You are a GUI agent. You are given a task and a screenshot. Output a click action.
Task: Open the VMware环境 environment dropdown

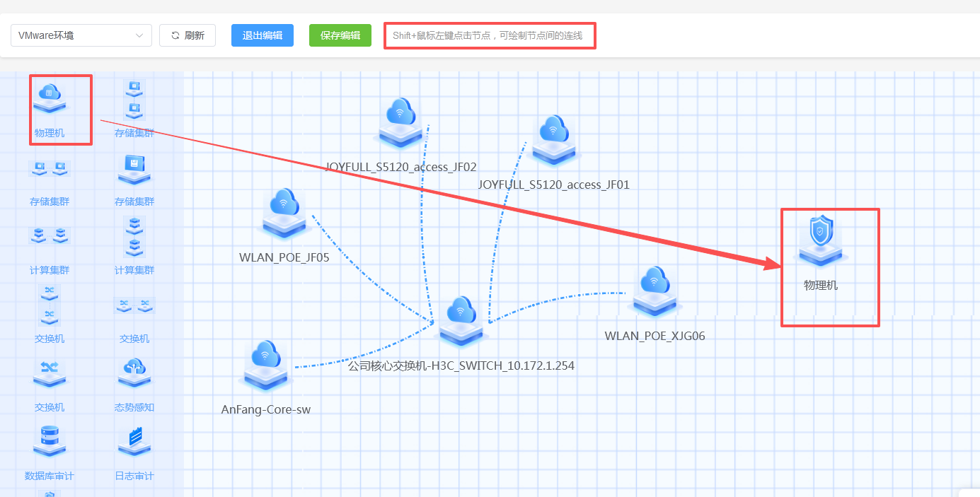(81, 35)
